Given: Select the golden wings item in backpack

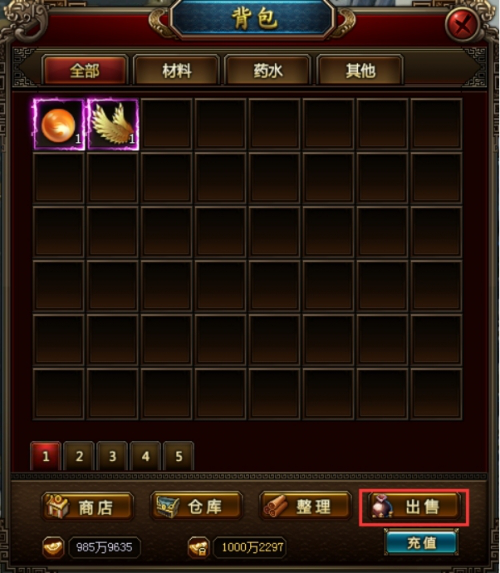Looking at the screenshot, I should click(113, 124).
